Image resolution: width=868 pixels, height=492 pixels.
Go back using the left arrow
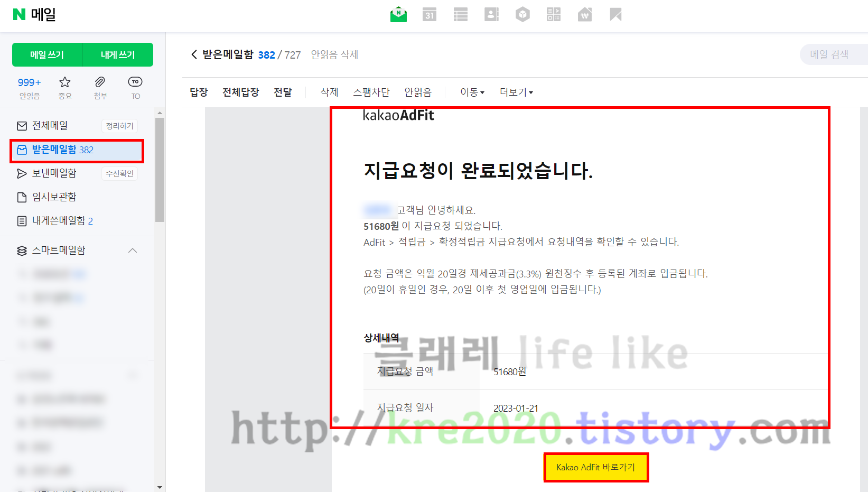[194, 54]
